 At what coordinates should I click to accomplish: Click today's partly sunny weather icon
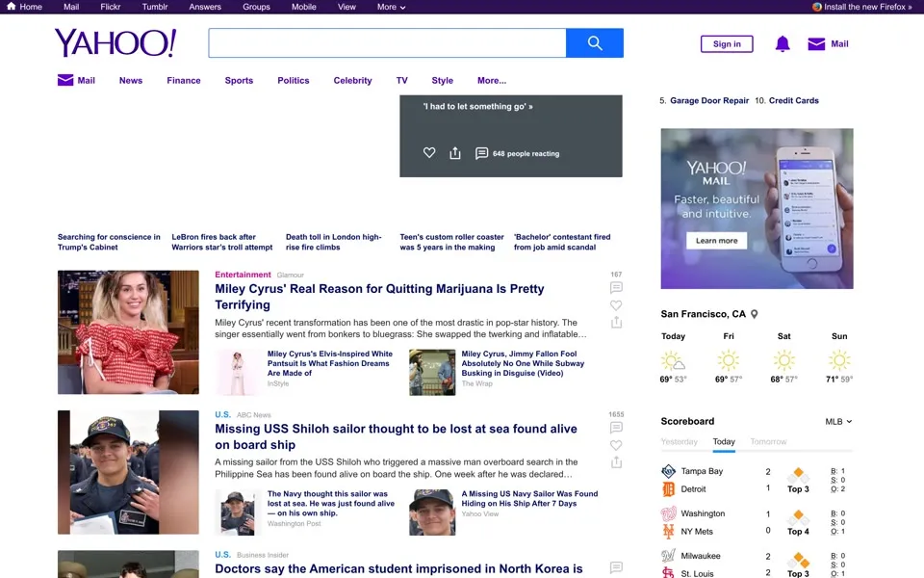click(x=673, y=360)
